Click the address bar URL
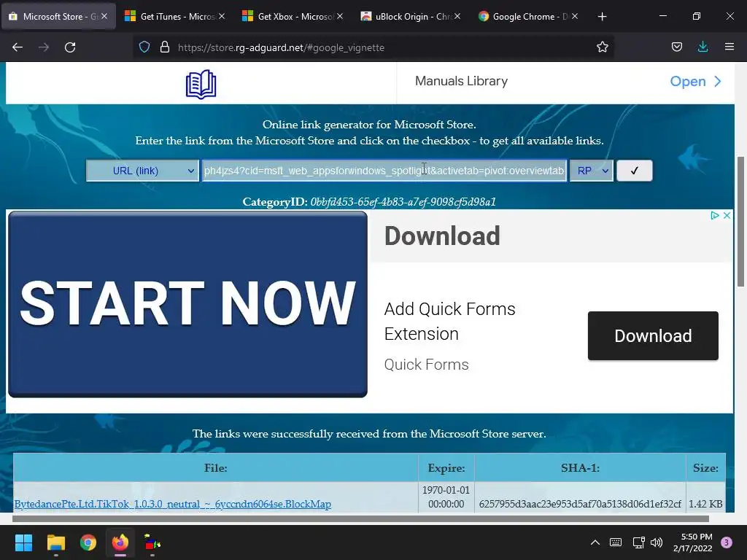This screenshot has height=560, width=747. click(281, 47)
